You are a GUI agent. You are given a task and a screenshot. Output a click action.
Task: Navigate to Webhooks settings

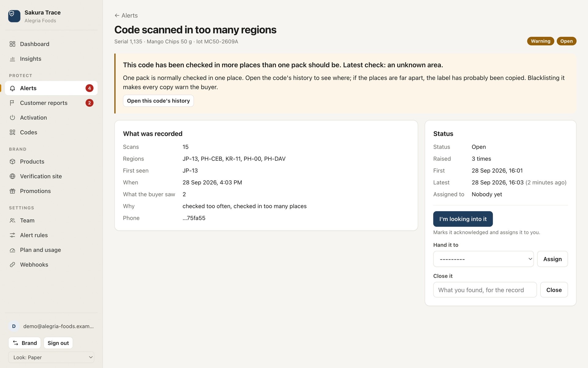click(x=51, y=265)
